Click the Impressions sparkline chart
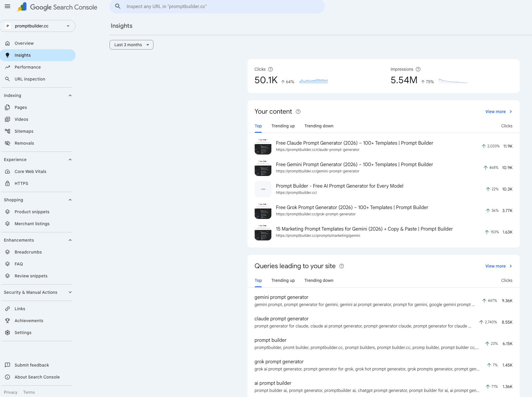532x397 pixels. tap(453, 81)
